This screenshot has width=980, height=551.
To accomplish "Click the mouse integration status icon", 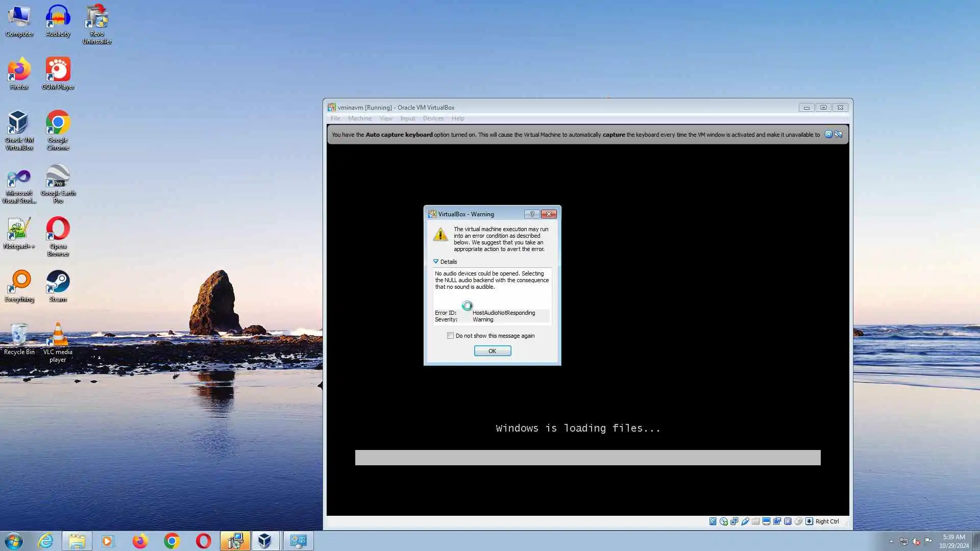I will (x=798, y=521).
